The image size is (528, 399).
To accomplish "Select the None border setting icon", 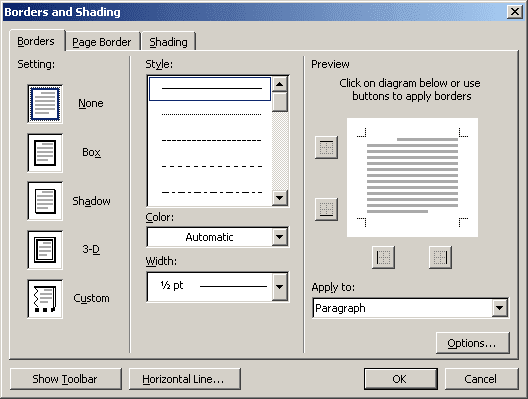I will point(45,104).
